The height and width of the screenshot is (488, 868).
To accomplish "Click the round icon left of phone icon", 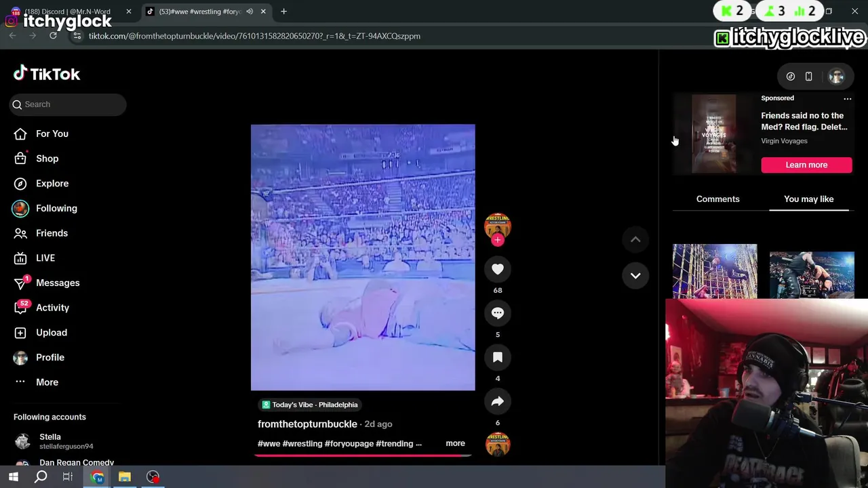I will pos(791,77).
